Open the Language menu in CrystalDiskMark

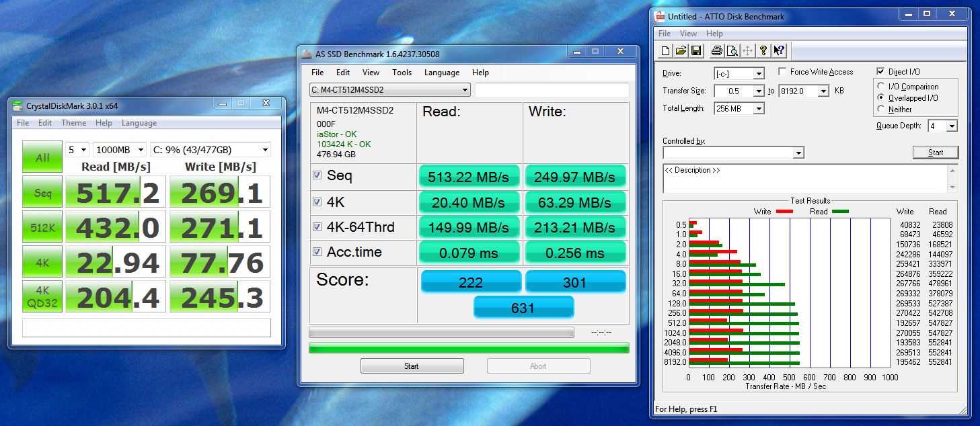pos(139,123)
